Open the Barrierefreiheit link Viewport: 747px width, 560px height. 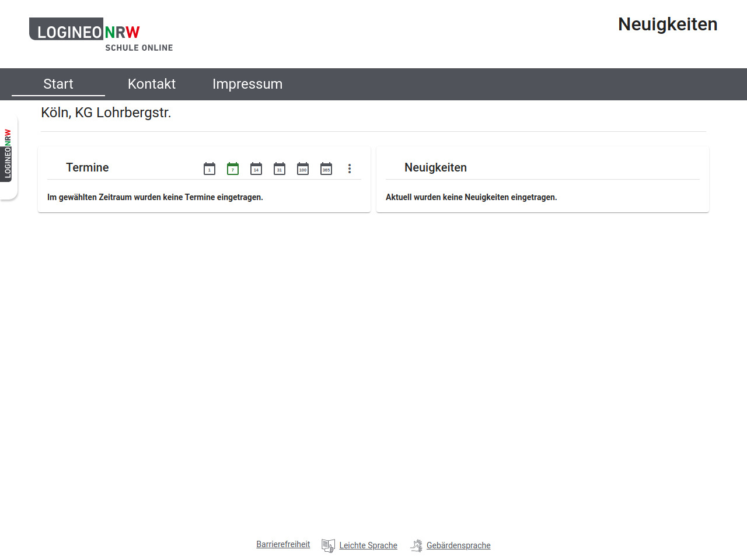[x=283, y=544]
